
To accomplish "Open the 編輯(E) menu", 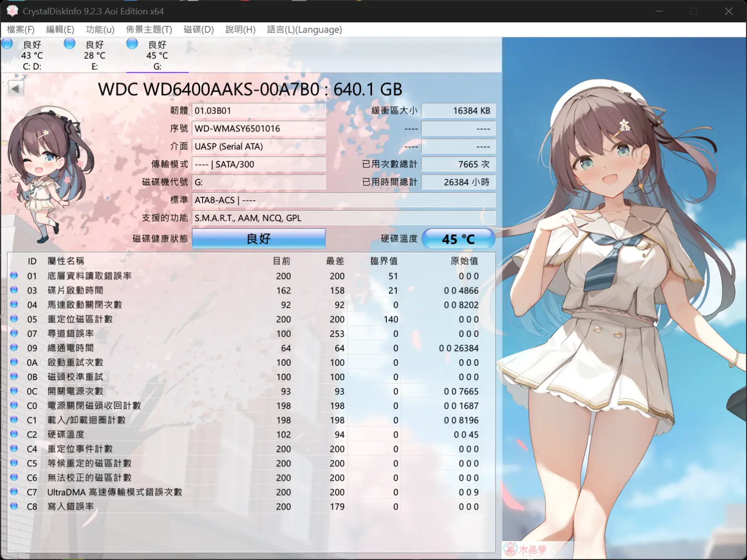I will (x=60, y=29).
